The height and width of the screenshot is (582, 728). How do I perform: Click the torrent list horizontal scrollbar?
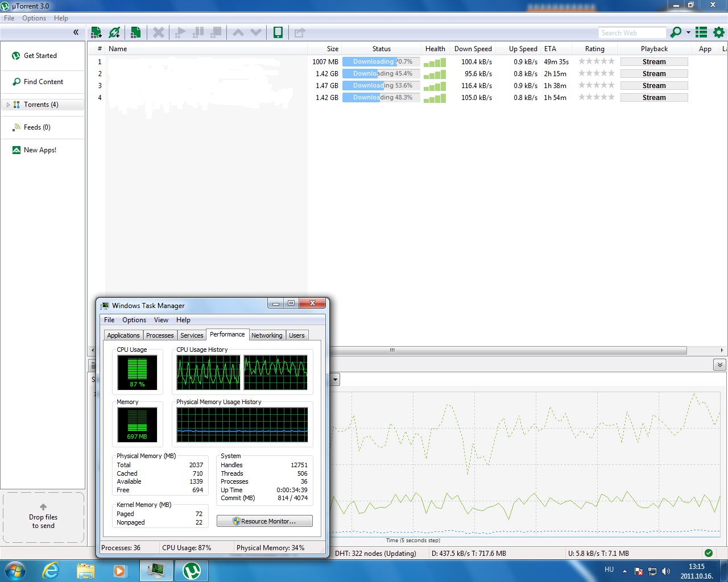pyautogui.click(x=392, y=350)
